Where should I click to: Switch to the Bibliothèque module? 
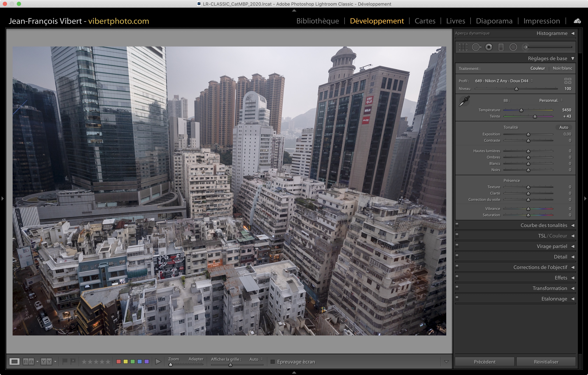click(x=317, y=21)
